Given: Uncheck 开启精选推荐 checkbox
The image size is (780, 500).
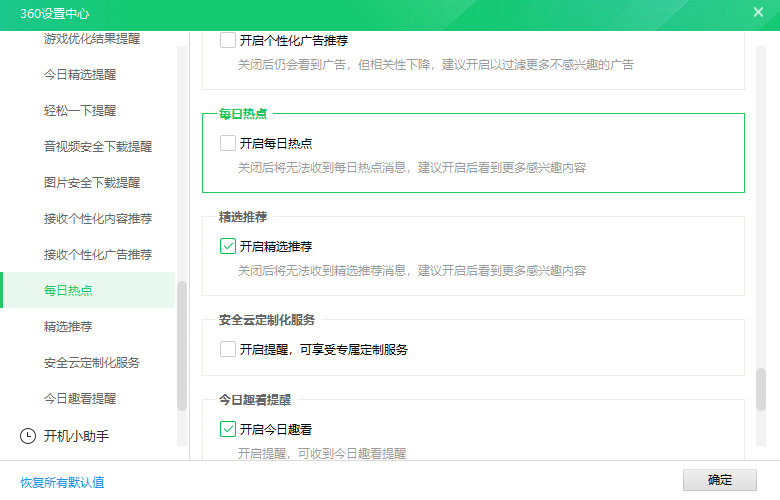Looking at the screenshot, I should pyautogui.click(x=228, y=246).
